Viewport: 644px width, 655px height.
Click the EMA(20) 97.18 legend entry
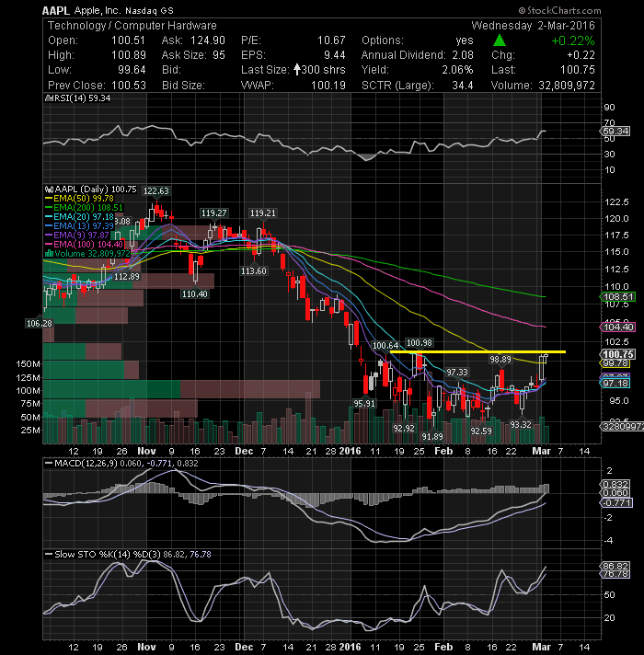pyautogui.click(x=79, y=217)
